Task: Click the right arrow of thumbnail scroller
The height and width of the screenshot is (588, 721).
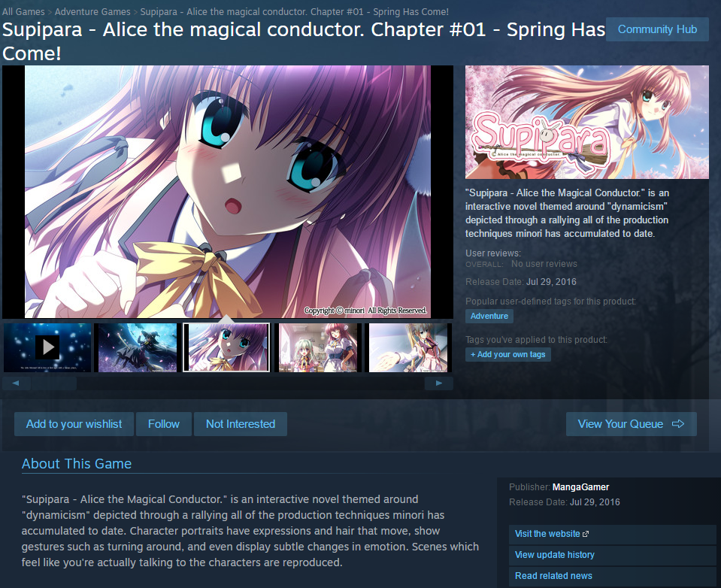Action: (x=438, y=383)
